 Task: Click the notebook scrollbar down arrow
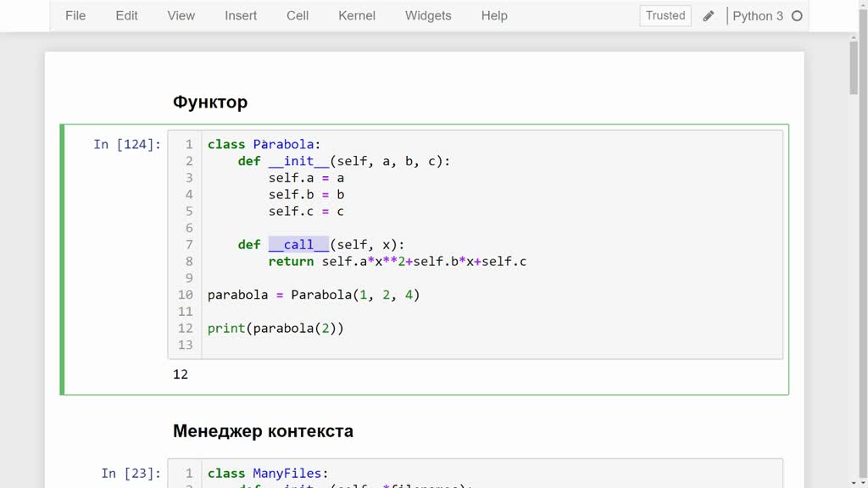coord(854,484)
